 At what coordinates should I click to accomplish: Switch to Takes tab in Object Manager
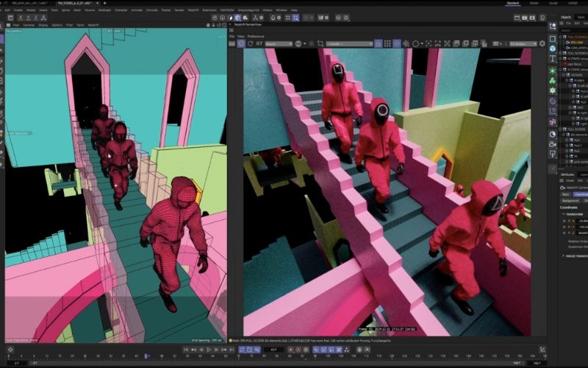click(x=581, y=17)
